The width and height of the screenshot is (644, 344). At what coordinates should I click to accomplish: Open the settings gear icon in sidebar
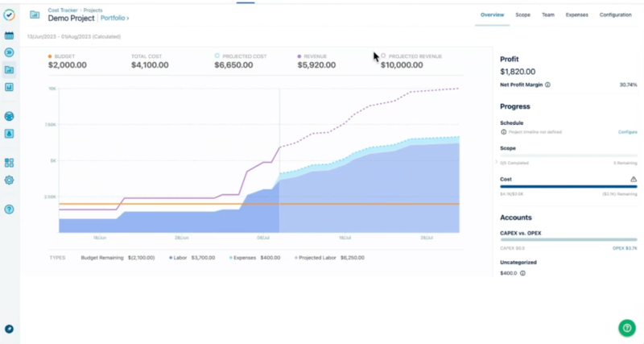click(x=9, y=180)
